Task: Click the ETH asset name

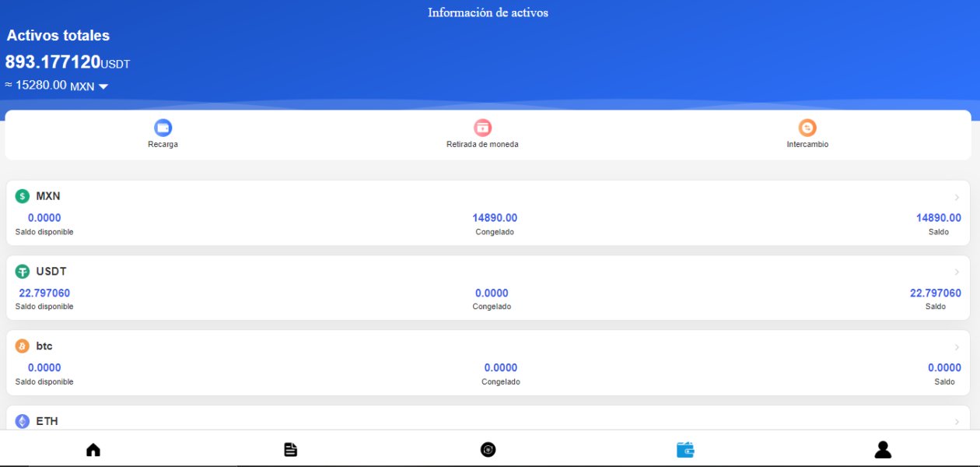Action: pos(47,421)
